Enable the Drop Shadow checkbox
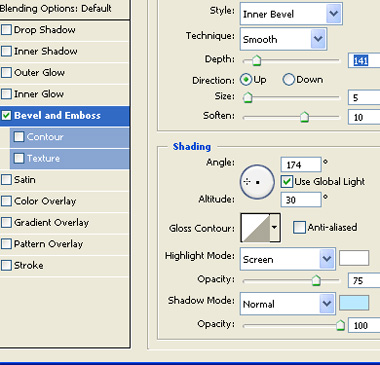Image resolution: width=380 pixels, height=365 pixels. [6, 30]
